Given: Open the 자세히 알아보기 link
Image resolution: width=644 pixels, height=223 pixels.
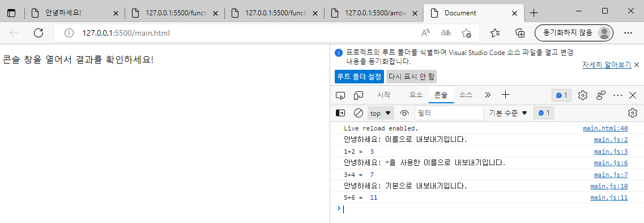Looking at the screenshot, I should [606, 65].
